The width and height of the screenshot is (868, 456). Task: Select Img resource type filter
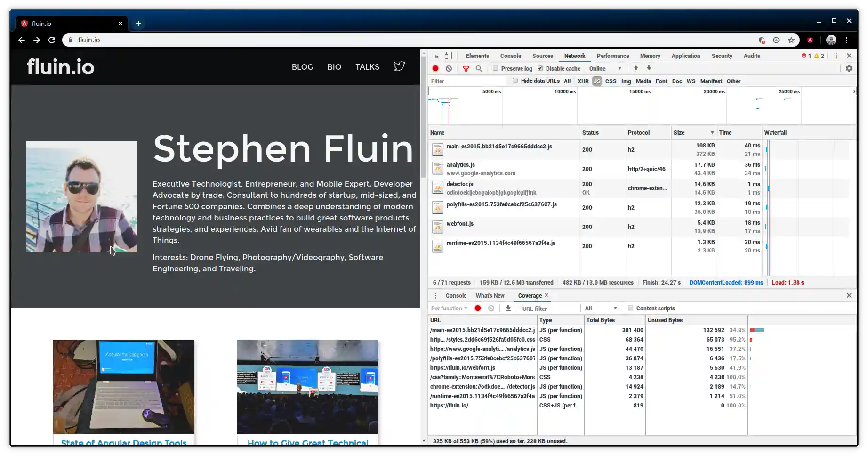[626, 81]
